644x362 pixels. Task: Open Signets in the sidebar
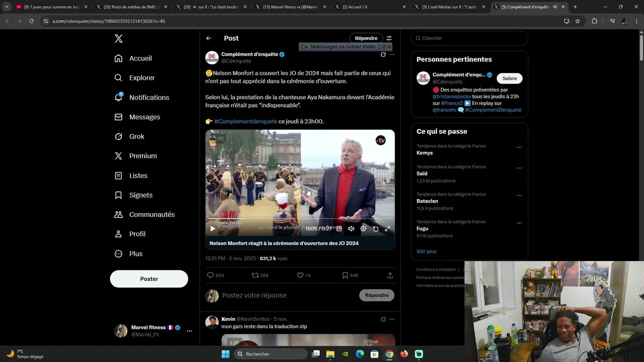[x=133, y=195]
